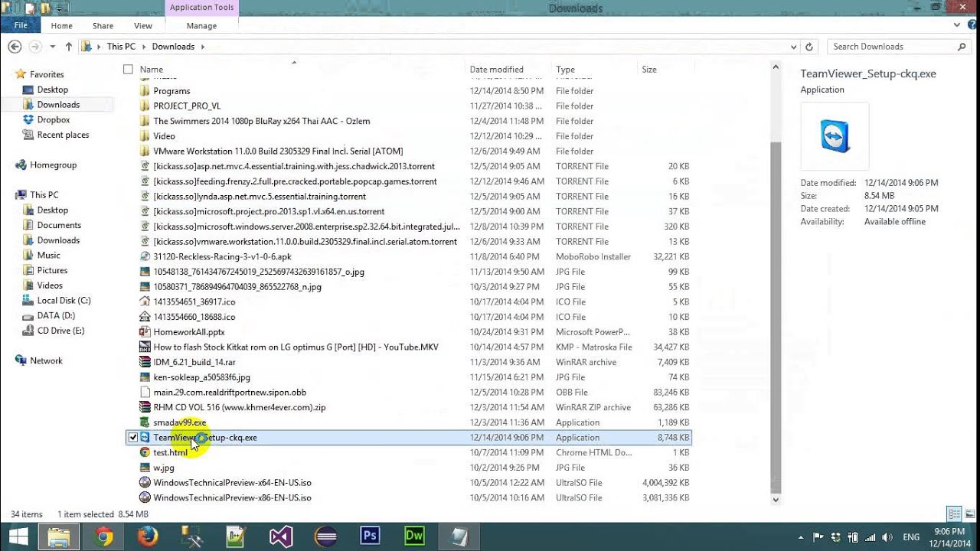Uncheck the TeamViewer_Setup-ckq.exe row checkbox
Viewport: 980px width, 551px height.
132,438
